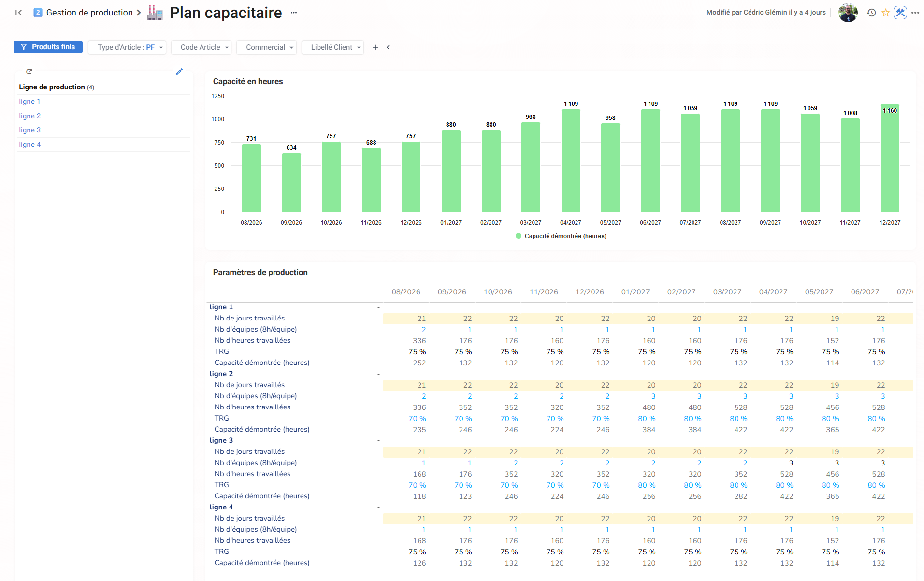This screenshot has height=581, width=924.
Task: Select ligne 3 in production list
Action: point(29,130)
